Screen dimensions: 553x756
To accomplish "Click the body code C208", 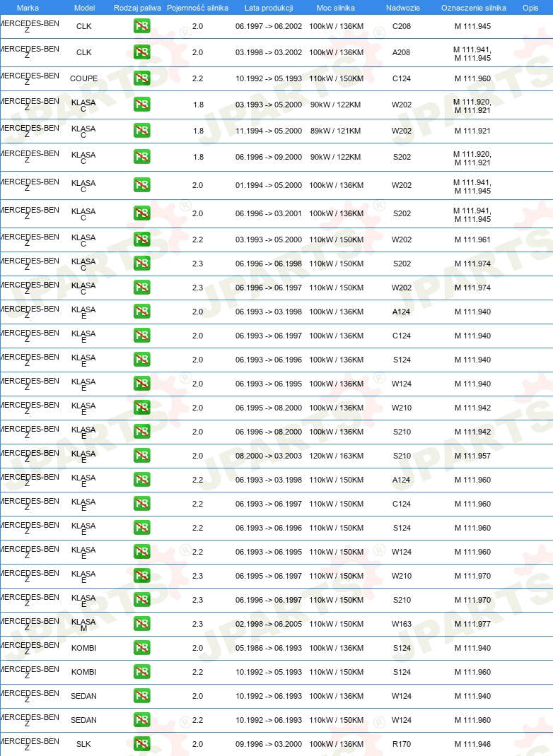I will tap(402, 26).
